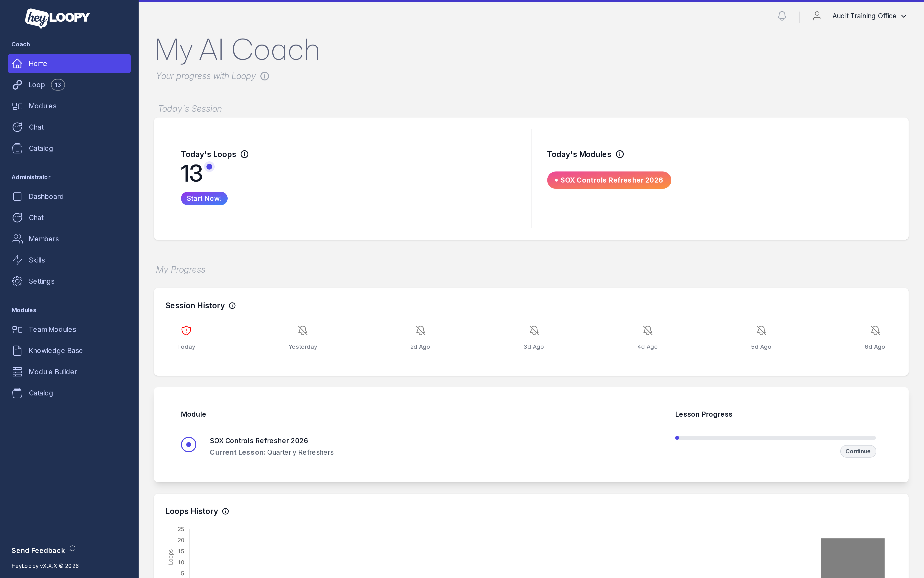Open the SOX Controls Refresher 2026 pill

(609, 180)
